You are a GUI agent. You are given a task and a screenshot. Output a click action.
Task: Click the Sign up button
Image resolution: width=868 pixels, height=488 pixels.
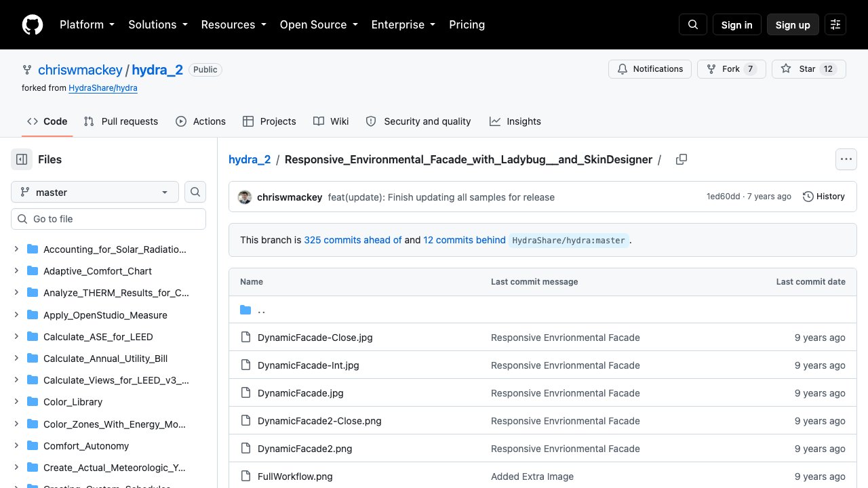pos(793,24)
